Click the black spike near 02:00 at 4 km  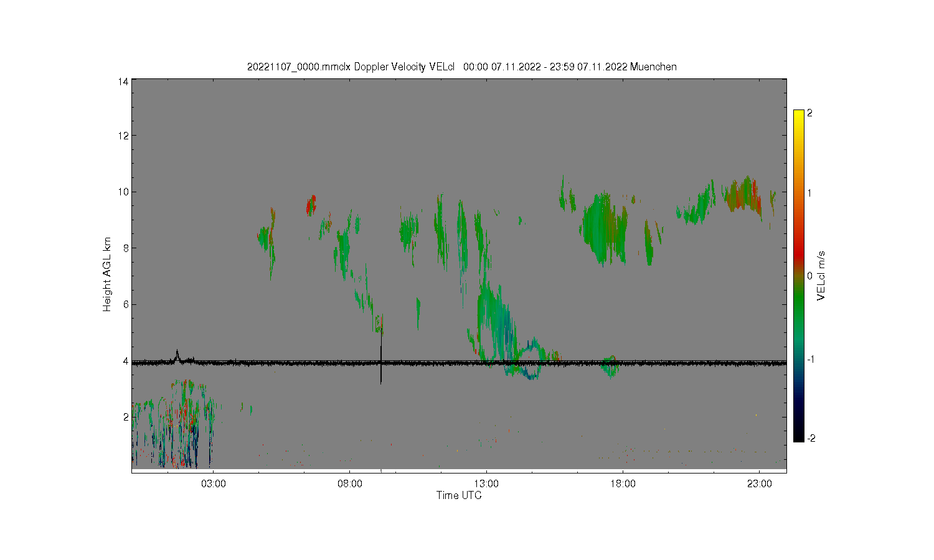177,355
